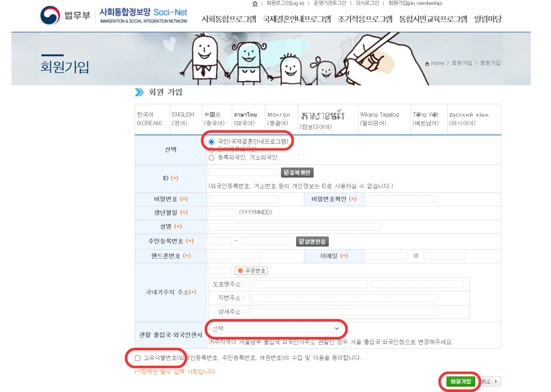Click the Home breadcrumb icon in banner
This screenshot has height=392, width=551.
coord(427,63)
